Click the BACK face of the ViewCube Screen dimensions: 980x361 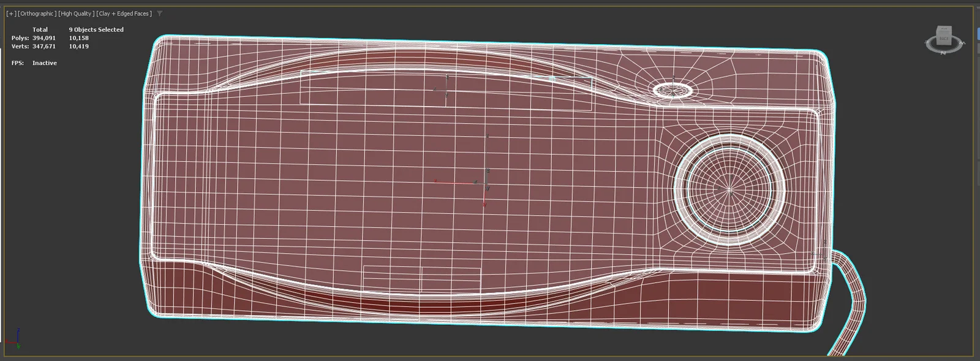tap(944, 39)
